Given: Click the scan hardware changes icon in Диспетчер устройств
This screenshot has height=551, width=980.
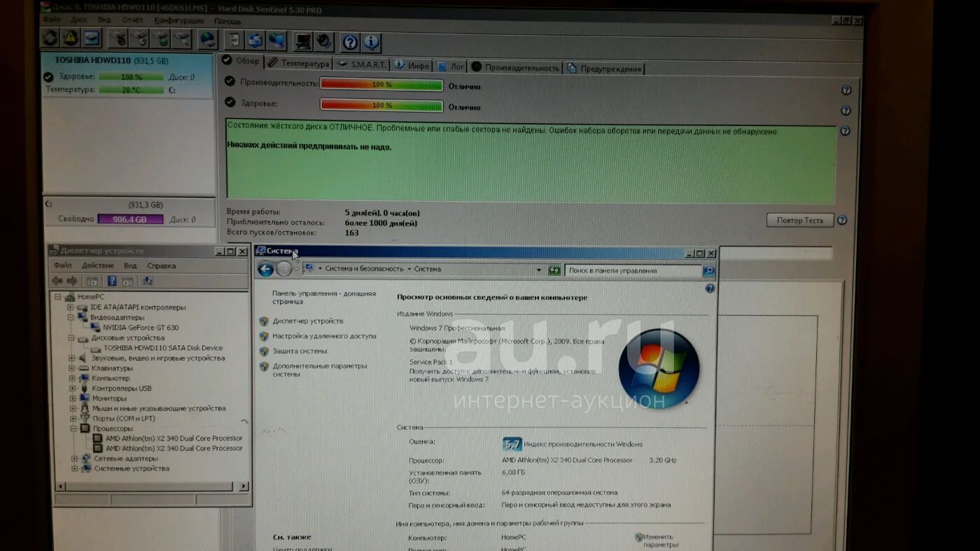Looking at the screenshot, I should tap(148, 281).
